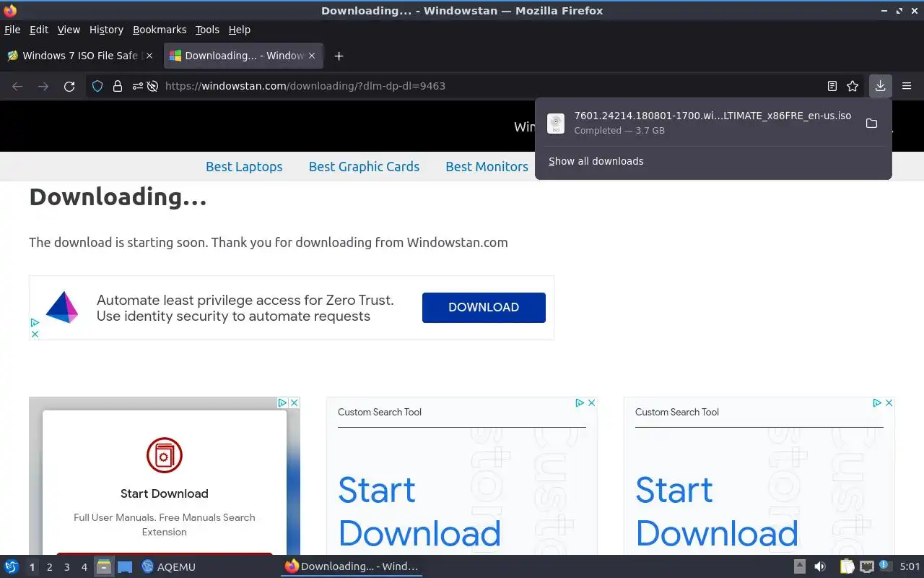Image resolution: width=924 pixels, height=578 pixels.
Task: Click the Zero Trust ad prism logo
Action: coord(62,307)
